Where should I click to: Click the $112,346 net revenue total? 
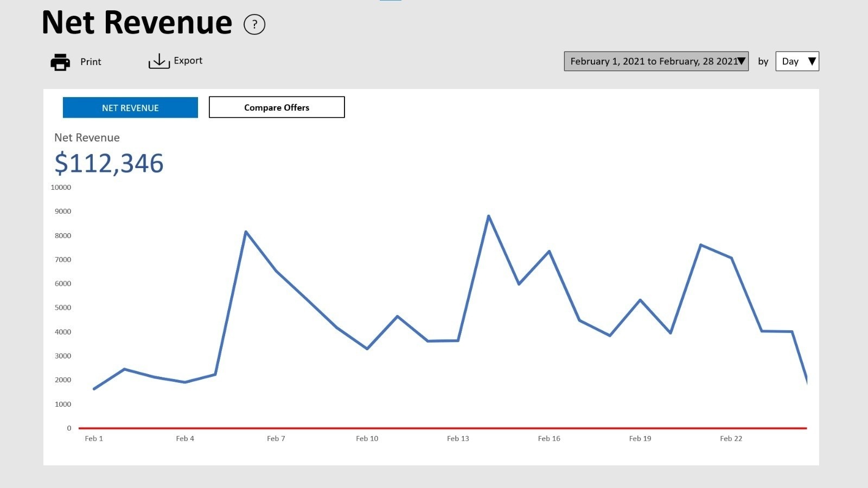click(109, 163)
